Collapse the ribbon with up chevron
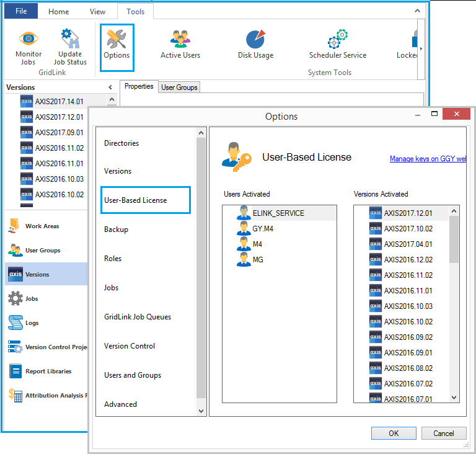This screenshot has width=476, height=454. pyautogui.click(x=417, y=11)
